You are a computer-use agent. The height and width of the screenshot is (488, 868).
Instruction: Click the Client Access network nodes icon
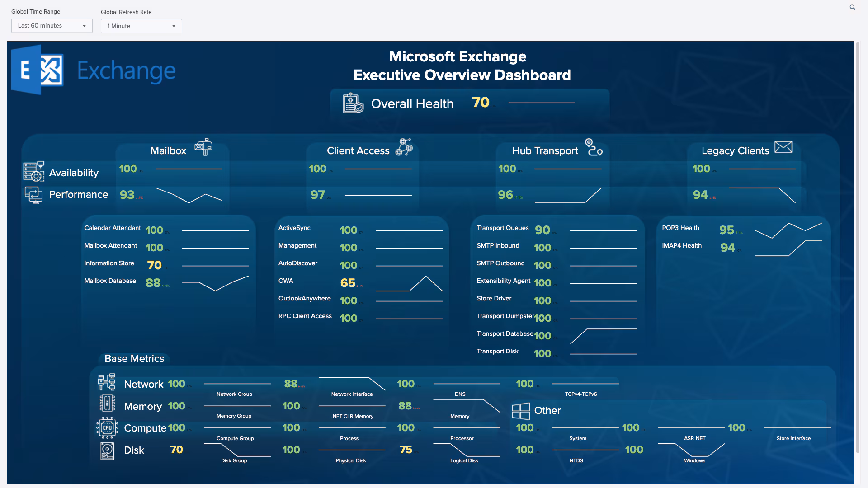[405, 147]
